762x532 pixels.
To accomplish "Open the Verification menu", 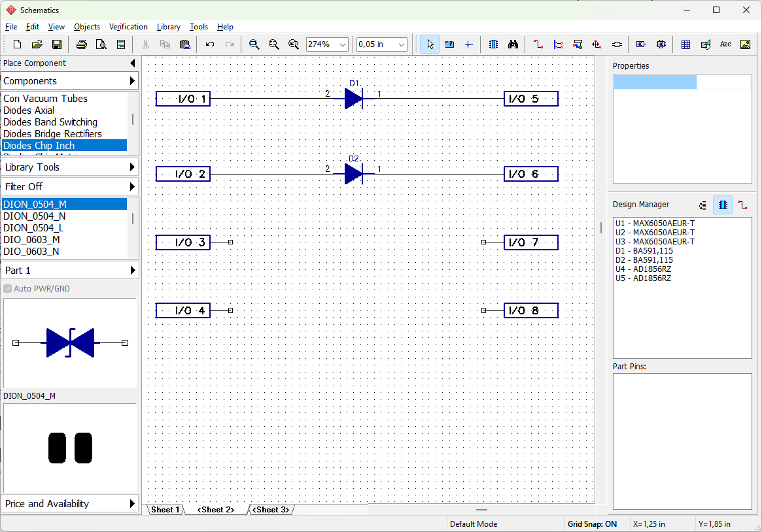I will click(128, 27).
